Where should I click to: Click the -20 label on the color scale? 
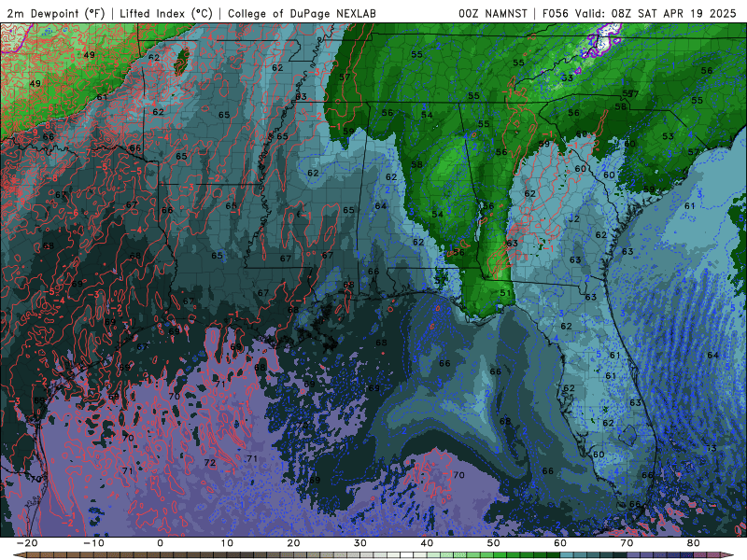27,543
